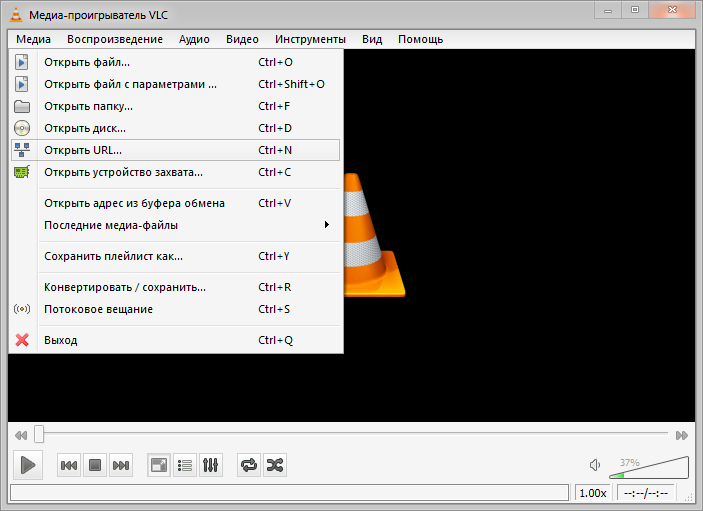This screenshot has height=511, width=703.
Task: Stop playback with the square button
Action: click(95, 465)
